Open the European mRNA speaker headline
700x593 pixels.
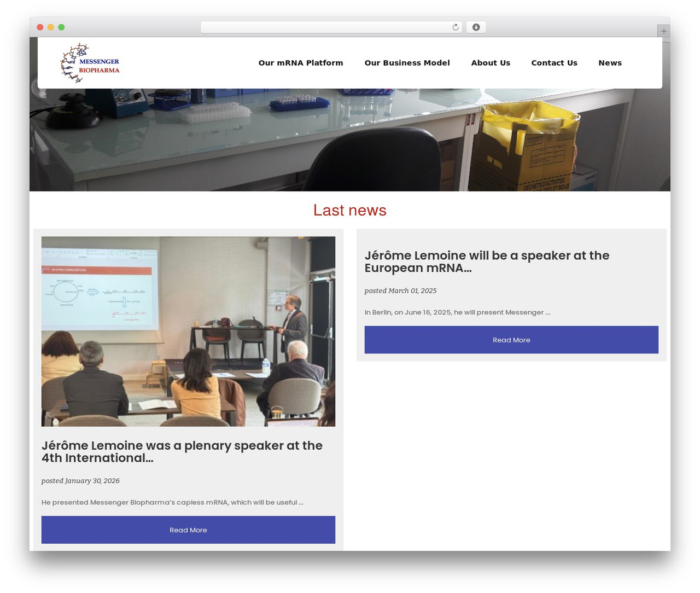click(x=487, y=261)
